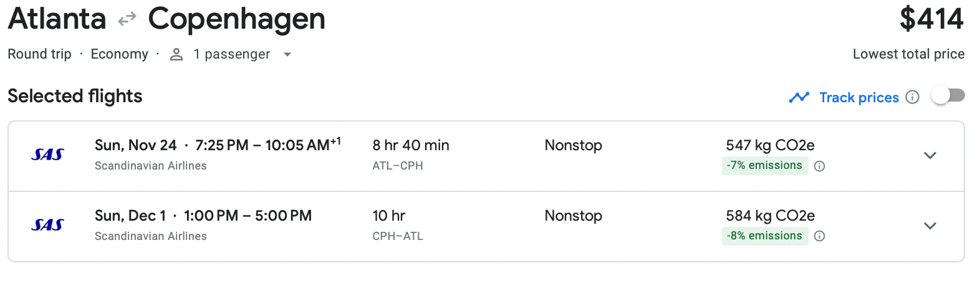Click the 1 passenger label
Image resolution: width=980 pixels, height=283 pixels.
(x=231, y=55)
